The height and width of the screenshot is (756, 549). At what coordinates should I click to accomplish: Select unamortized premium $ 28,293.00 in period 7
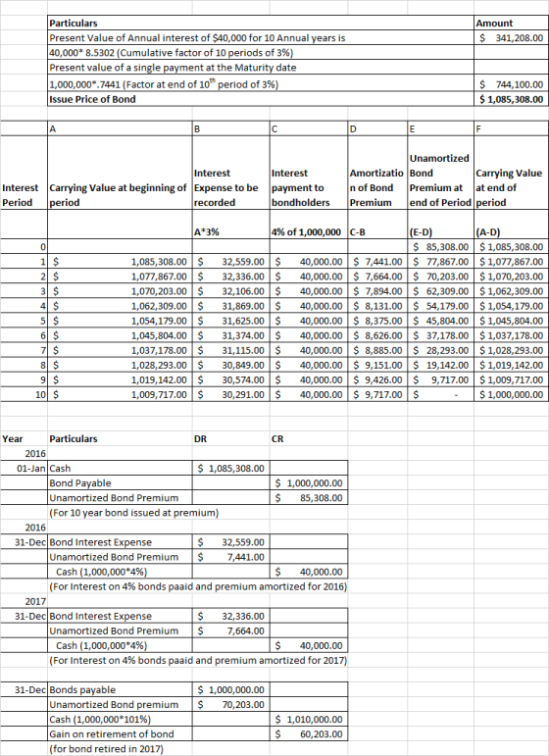tap(440, 350)
